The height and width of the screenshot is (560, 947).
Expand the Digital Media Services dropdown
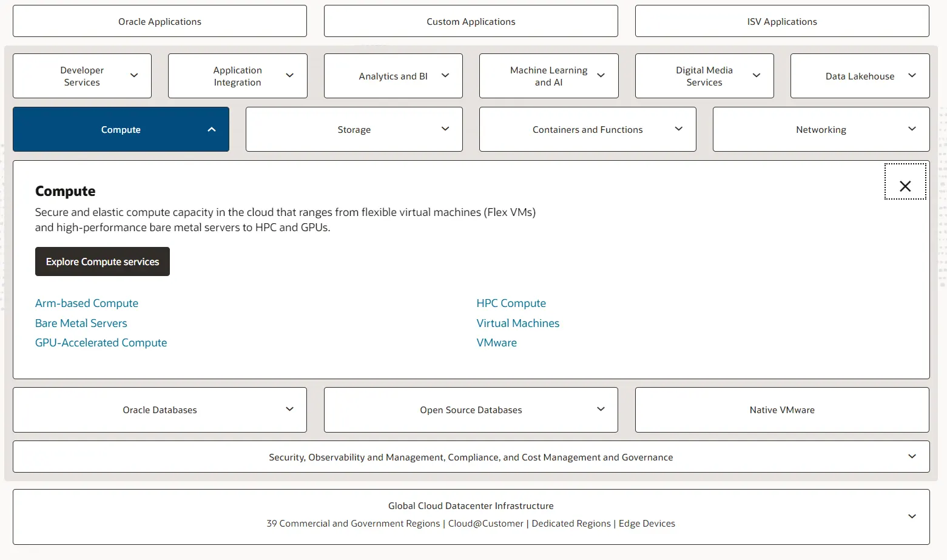pyautogui.click(x=704, y=76)
